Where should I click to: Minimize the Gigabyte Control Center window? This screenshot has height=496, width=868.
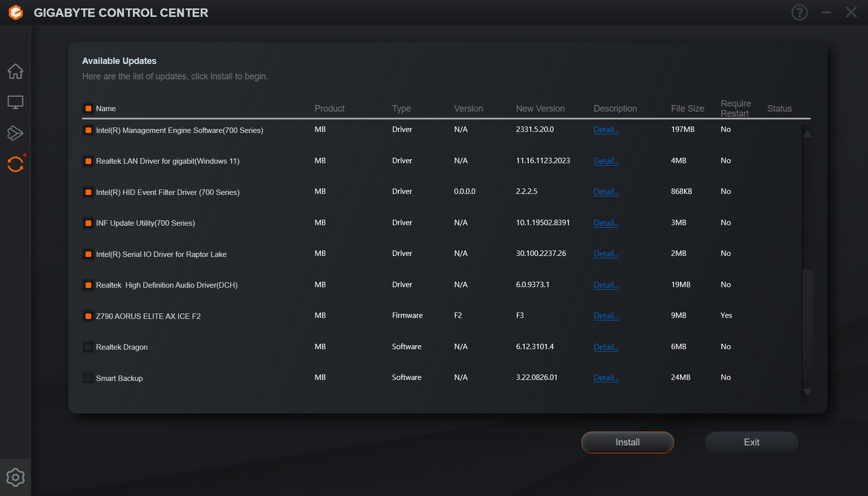pos(826,12)
